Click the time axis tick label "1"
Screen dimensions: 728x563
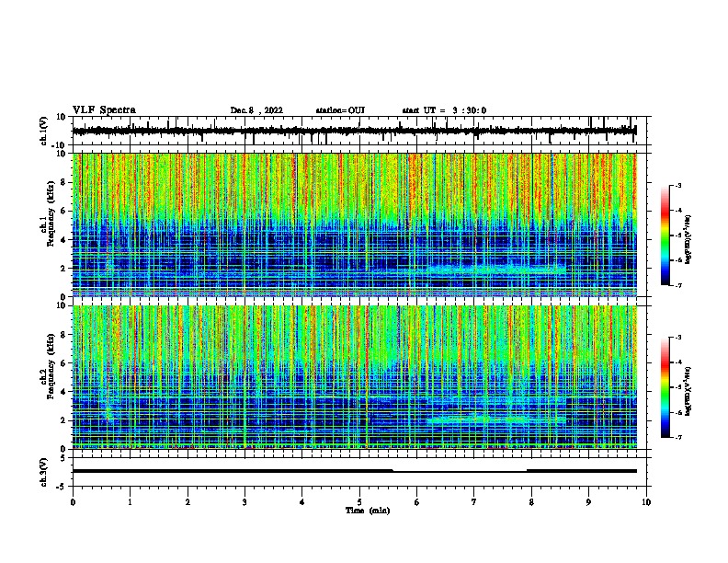click(130, 502)
